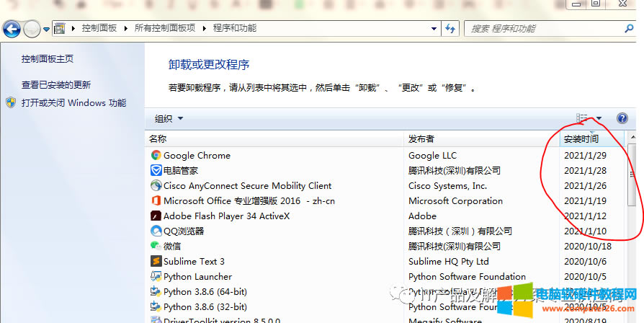
Task: Select Python Launcher program name
Action: (197, 277)
